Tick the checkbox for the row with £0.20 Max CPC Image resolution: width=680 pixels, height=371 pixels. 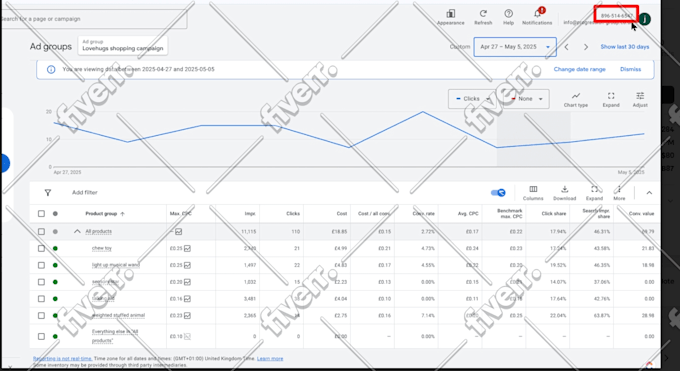[x=41, y=282]
